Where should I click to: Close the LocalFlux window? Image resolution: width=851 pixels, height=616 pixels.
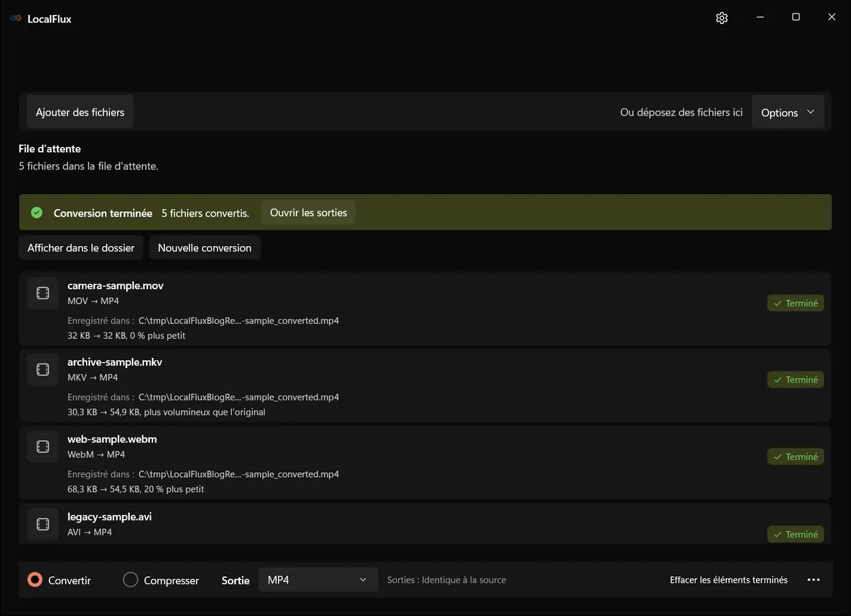click(832, 18)
